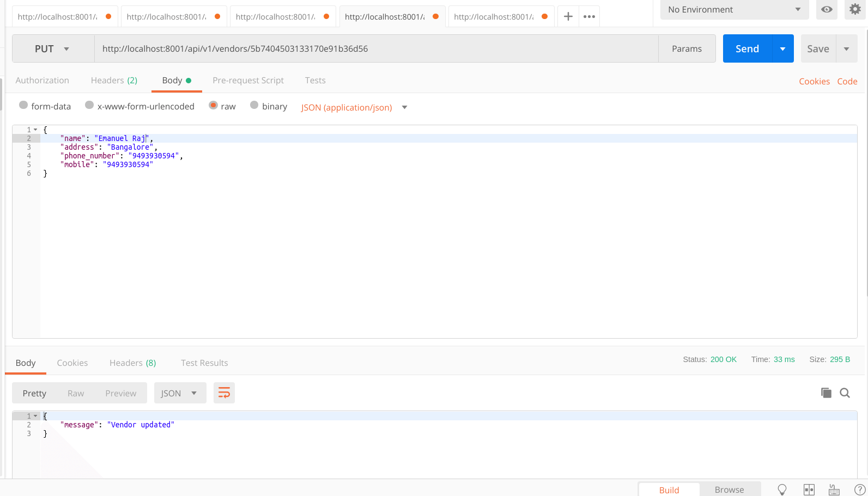Open keyboard shortcuts icon in status bar
868x496 pixels.
pos(834,489)
